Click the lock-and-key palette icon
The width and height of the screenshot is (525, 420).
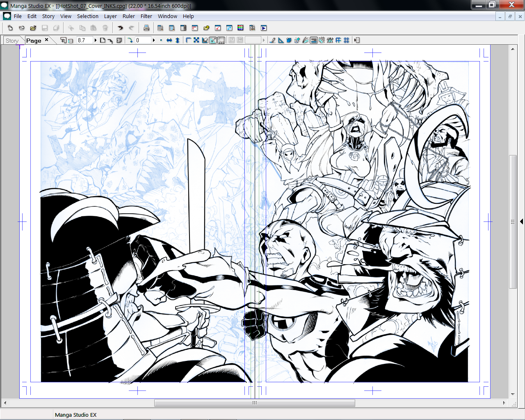(206, 28)
